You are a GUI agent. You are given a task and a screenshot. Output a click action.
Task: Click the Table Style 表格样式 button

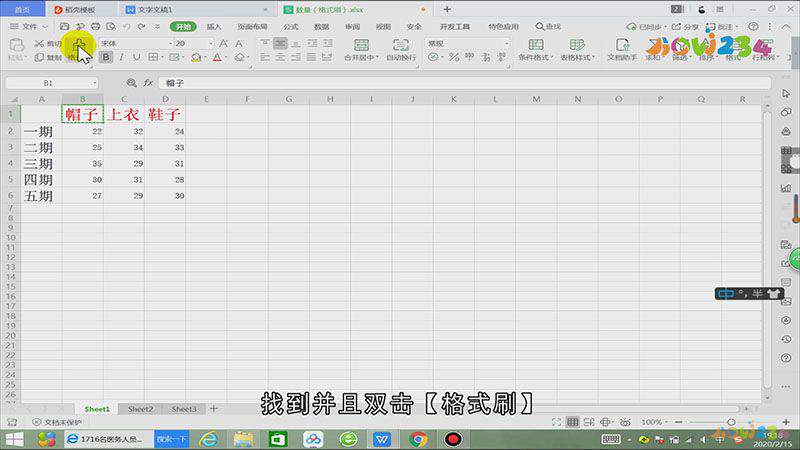tap(577, 49)
